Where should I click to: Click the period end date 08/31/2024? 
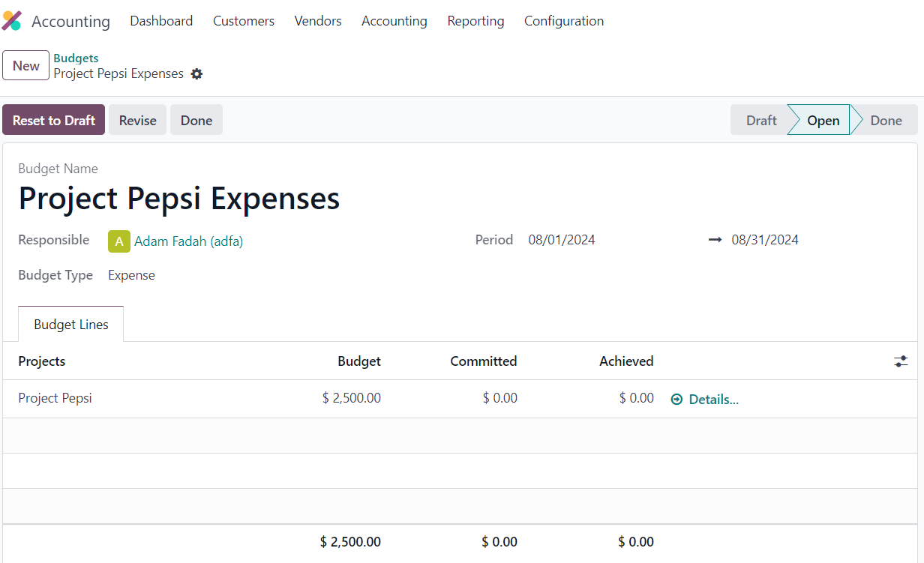[x=765, y=240]
